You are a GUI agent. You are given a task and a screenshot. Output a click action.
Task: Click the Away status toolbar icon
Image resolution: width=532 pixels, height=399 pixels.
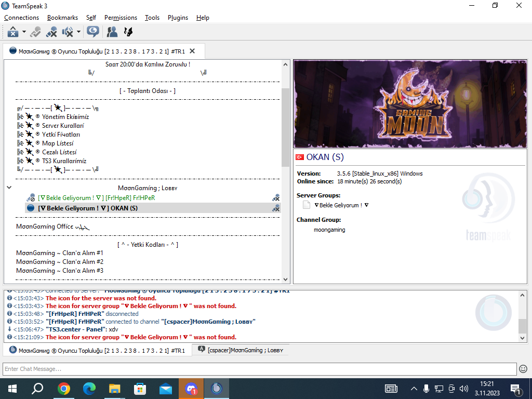(92, 32)
